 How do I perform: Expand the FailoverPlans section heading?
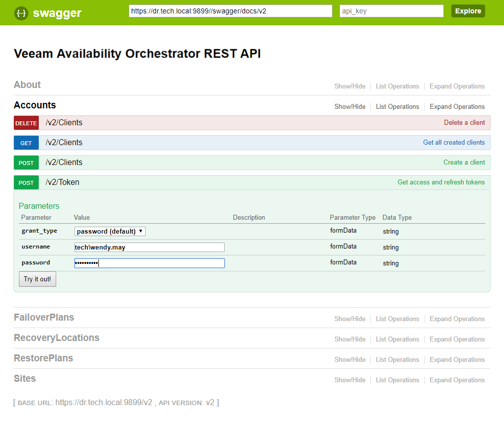pos(44,318)
